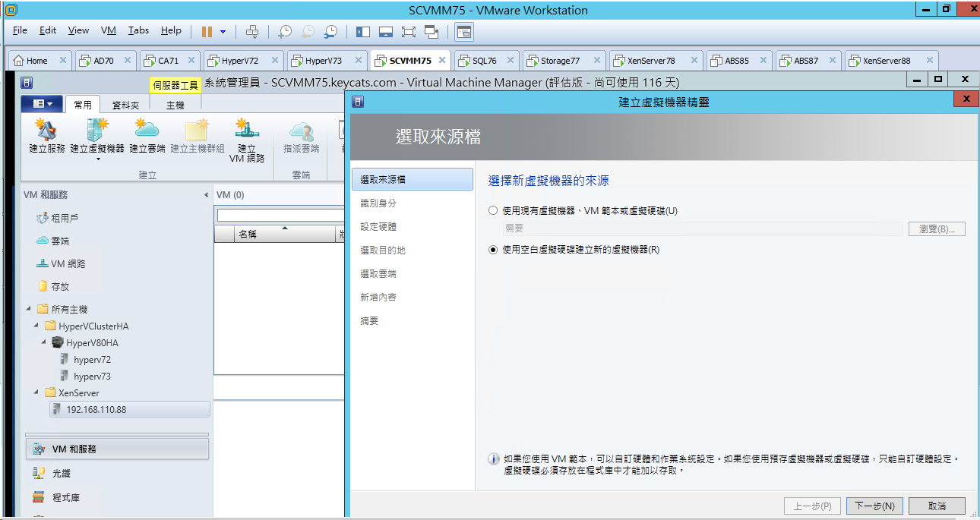This screenshot has height=520, width=980.
Task: Collapse the XenServer tree node
Action: (x=36, y=392)
